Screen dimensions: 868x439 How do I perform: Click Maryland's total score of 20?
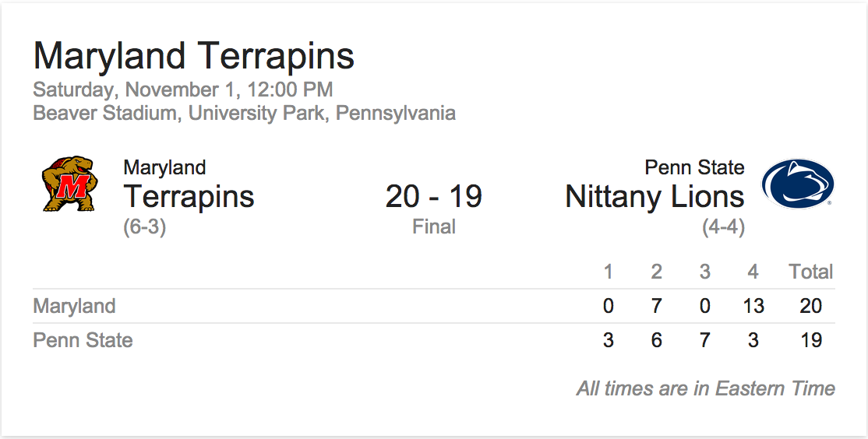[x=811, y=306]
